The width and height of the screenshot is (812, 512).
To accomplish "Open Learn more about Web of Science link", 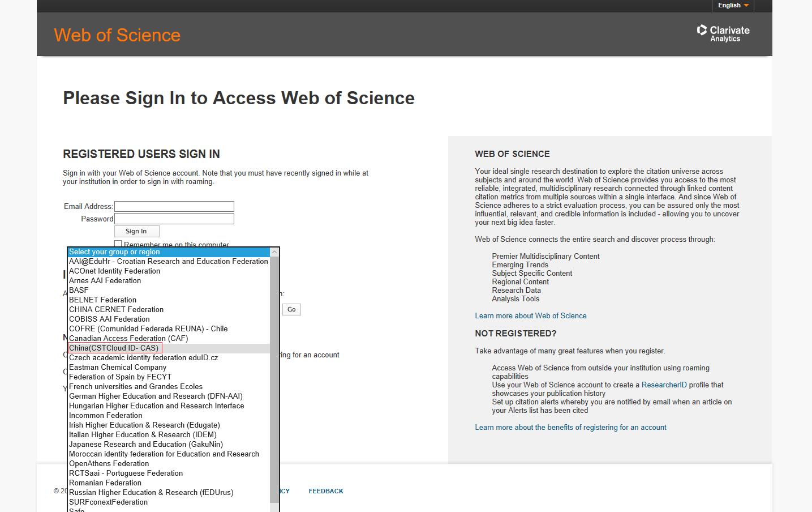I will pyautogui.click(x=530, y=316).
